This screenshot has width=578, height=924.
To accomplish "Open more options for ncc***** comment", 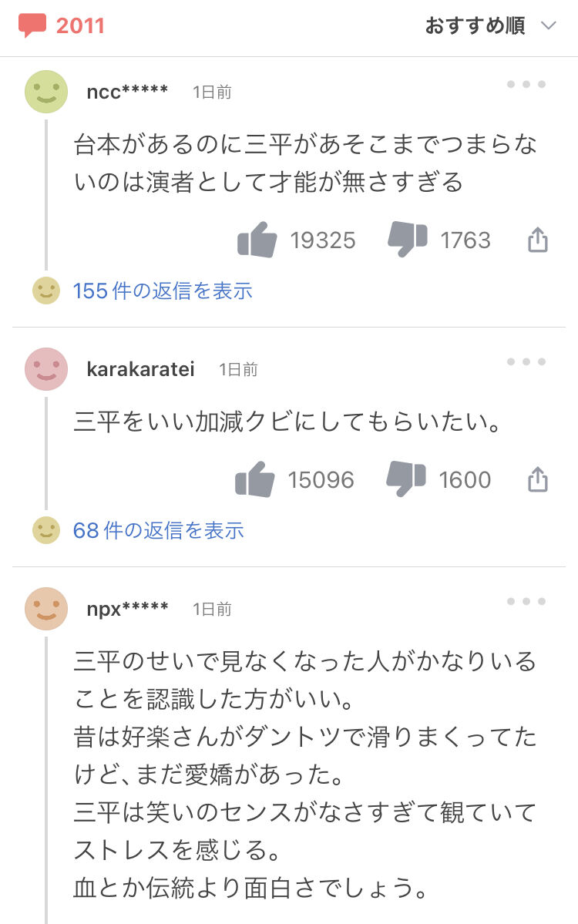I will 526,85.
